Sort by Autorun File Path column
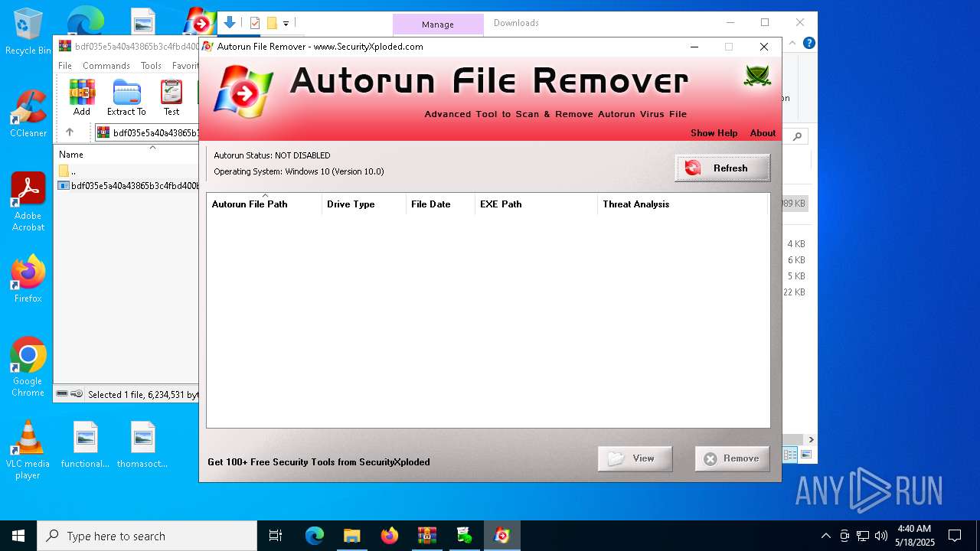The image size is (980, 551). (264, 204)
